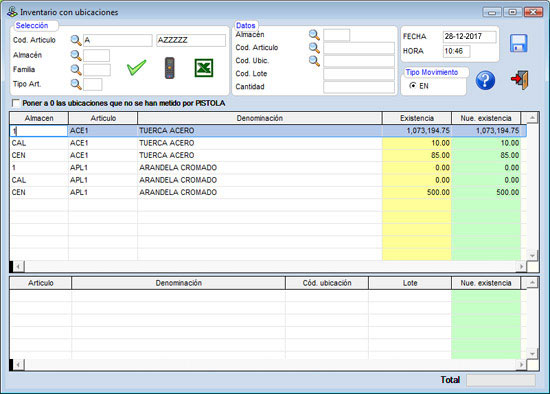The image size is (550, 394).
Task: Click the FECHA field 28-12-2017
Action: click(x=470, y=36)
